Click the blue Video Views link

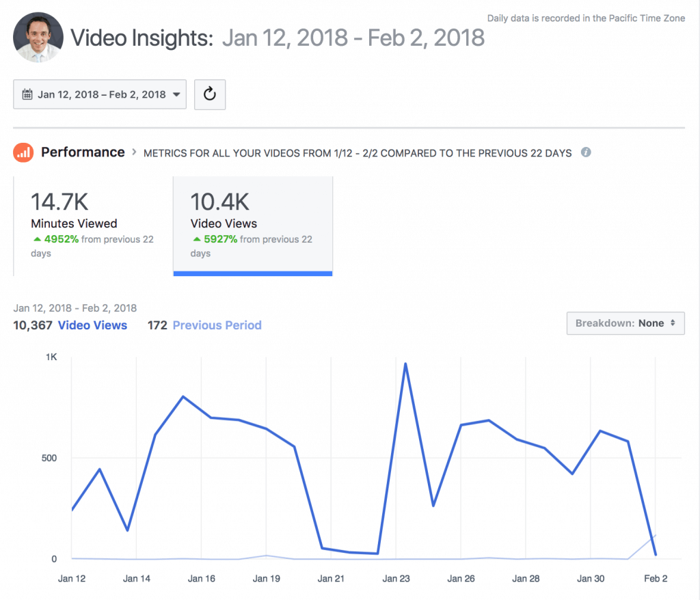92,325
